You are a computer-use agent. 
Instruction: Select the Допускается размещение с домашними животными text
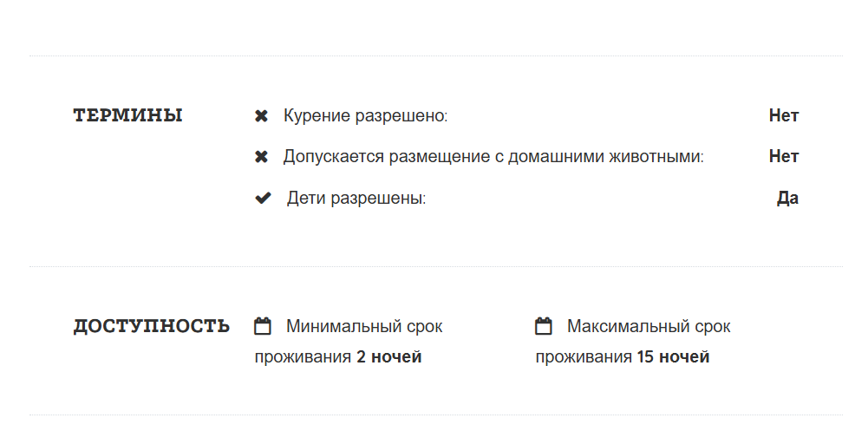point(493,157)
